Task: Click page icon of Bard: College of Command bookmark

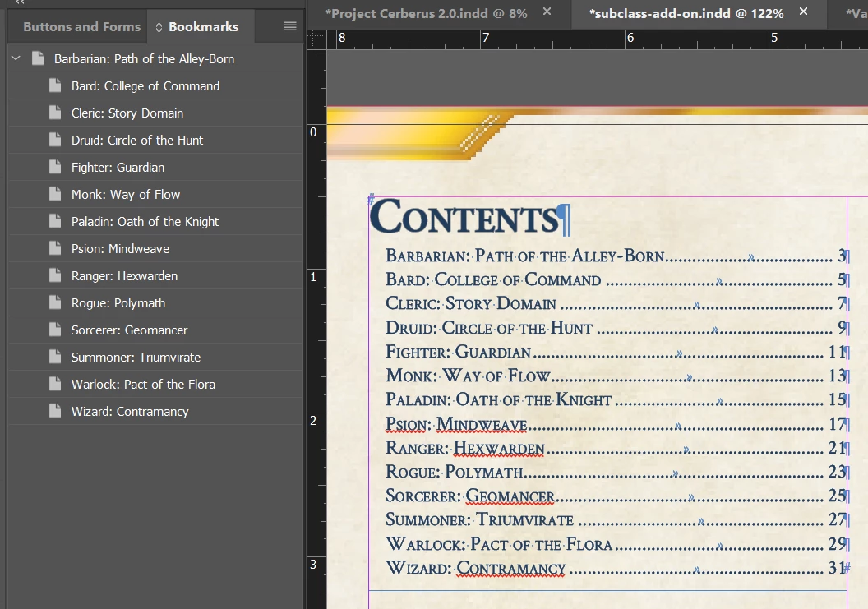Action: tap(55, 85)
